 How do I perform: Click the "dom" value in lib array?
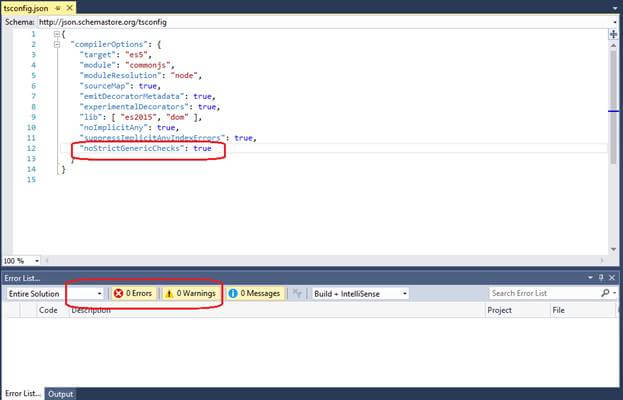(x=177, y=117)
